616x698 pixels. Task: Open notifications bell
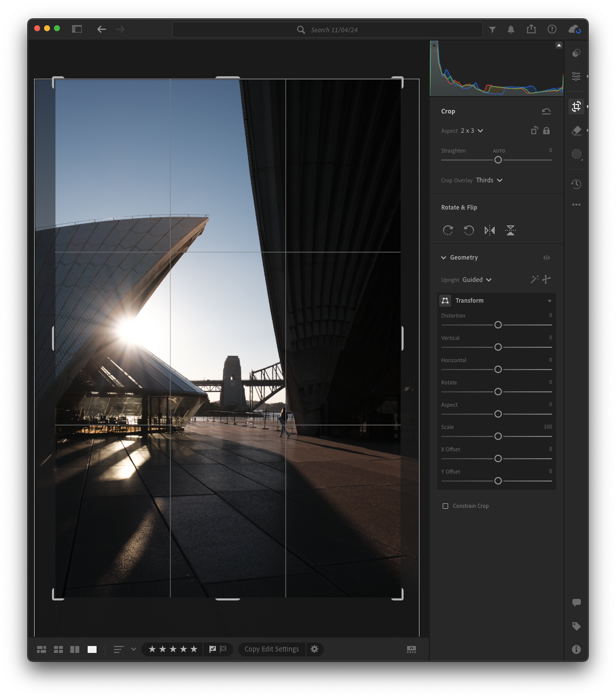(x=511, y=30)
